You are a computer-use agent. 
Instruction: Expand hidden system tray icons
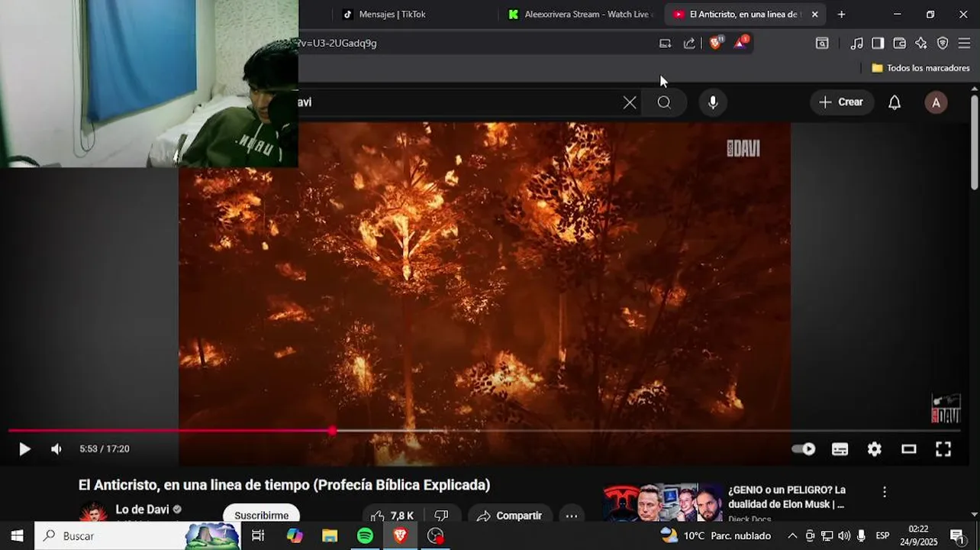pos(791,535)
